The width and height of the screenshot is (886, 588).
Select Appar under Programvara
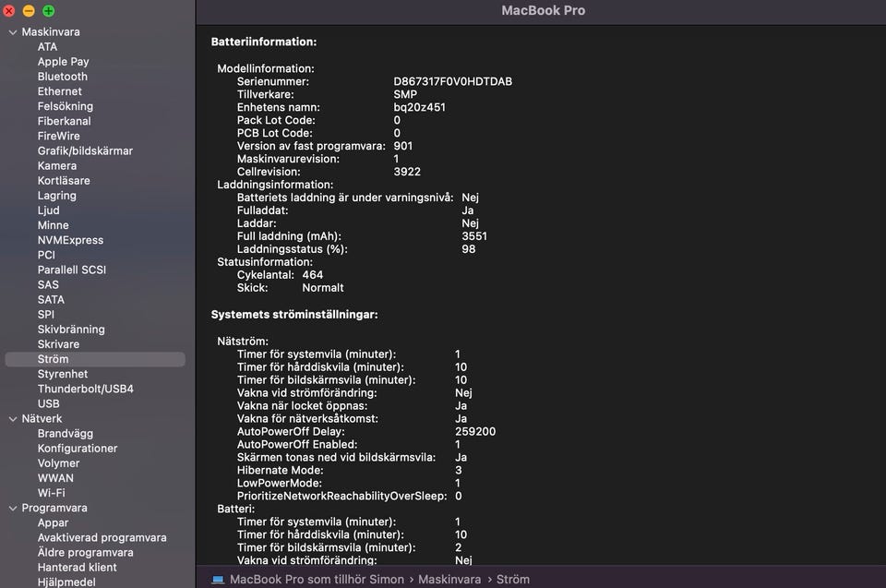point(54,523)
